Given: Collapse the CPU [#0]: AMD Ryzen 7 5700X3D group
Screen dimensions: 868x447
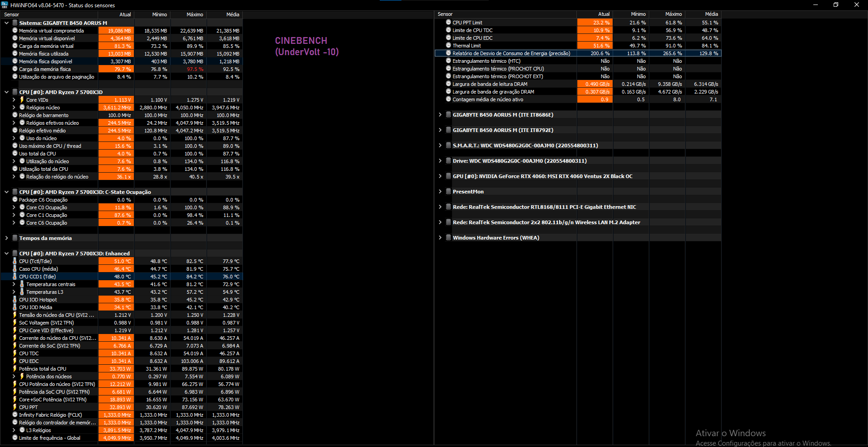Looking at the screenshot, I should tap(6, 92).
